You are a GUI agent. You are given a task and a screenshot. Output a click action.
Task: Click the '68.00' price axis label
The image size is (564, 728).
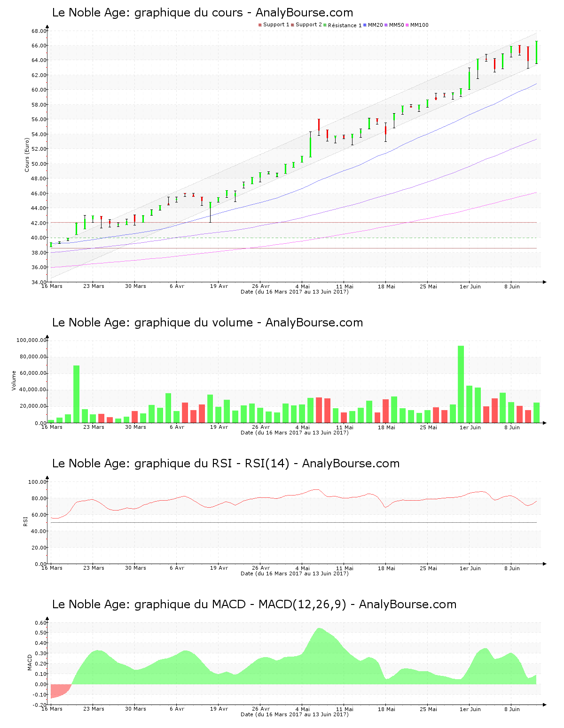pyautogui.click(x=39, y=31)
